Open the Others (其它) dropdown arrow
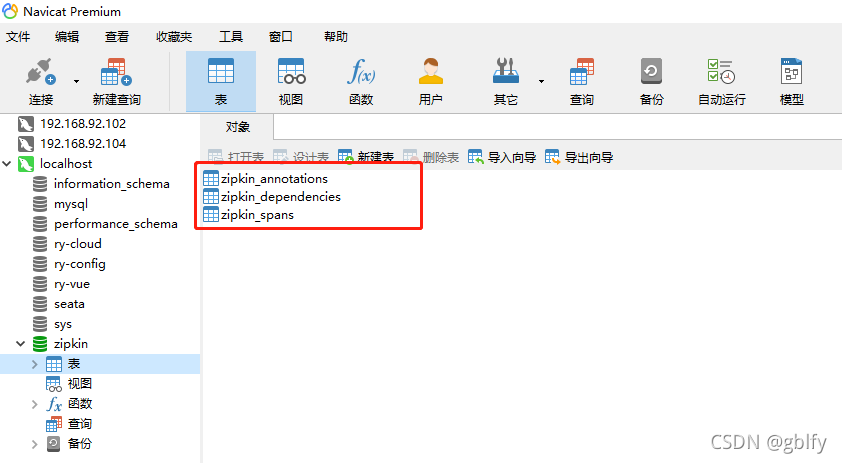 coord(541,81)
